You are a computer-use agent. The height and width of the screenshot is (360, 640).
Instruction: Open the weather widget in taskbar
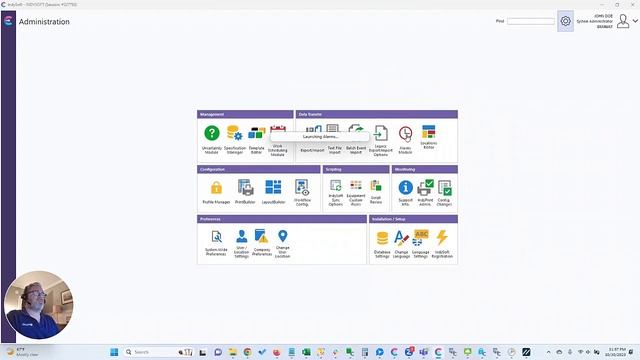22,352
